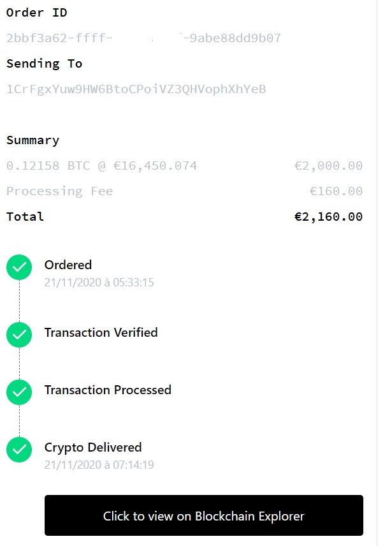392x546 pixels.
Task: Select the Order ID value text
Action: 143,38
